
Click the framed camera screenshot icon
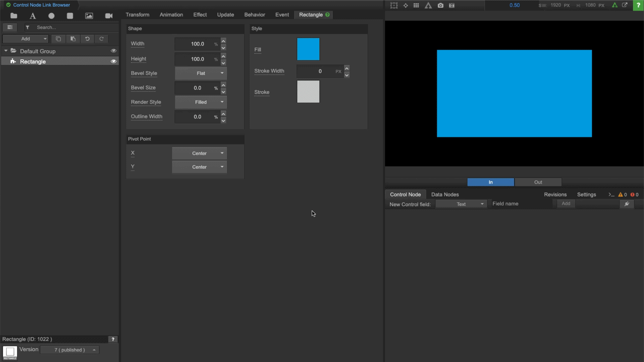coord(452,5)
